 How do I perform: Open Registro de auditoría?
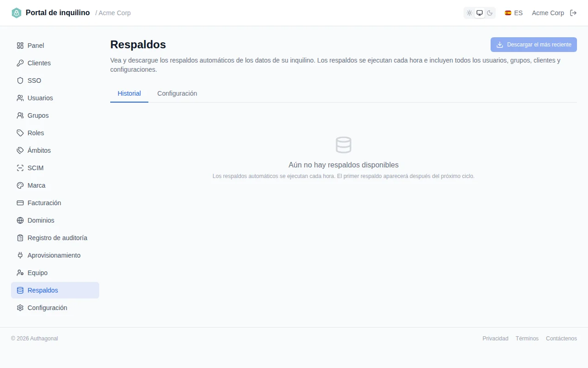click(x=55, y=238)
